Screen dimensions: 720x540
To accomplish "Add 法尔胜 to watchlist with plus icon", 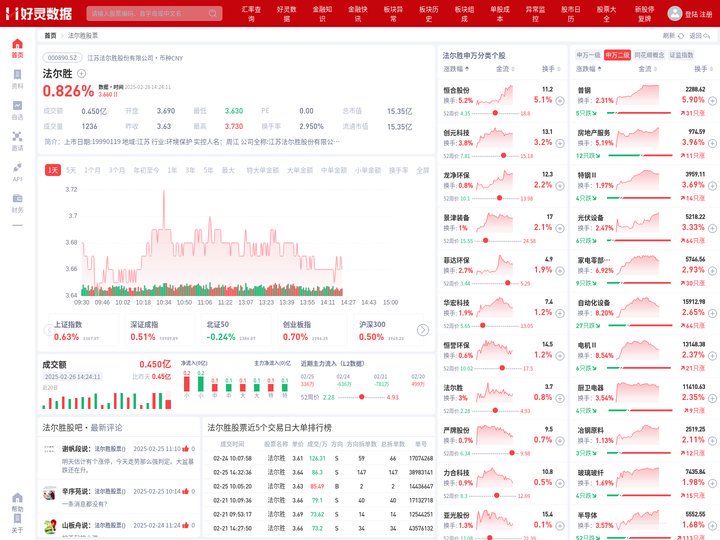I will point(81,73).
